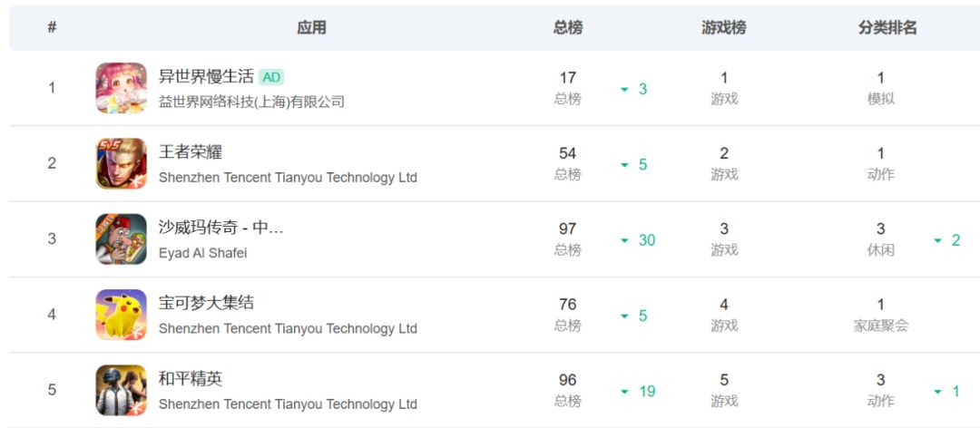The height and width of the screenshot is (428, 980).
Task: Click the 总榜 column header
Action: coord(567,27)
